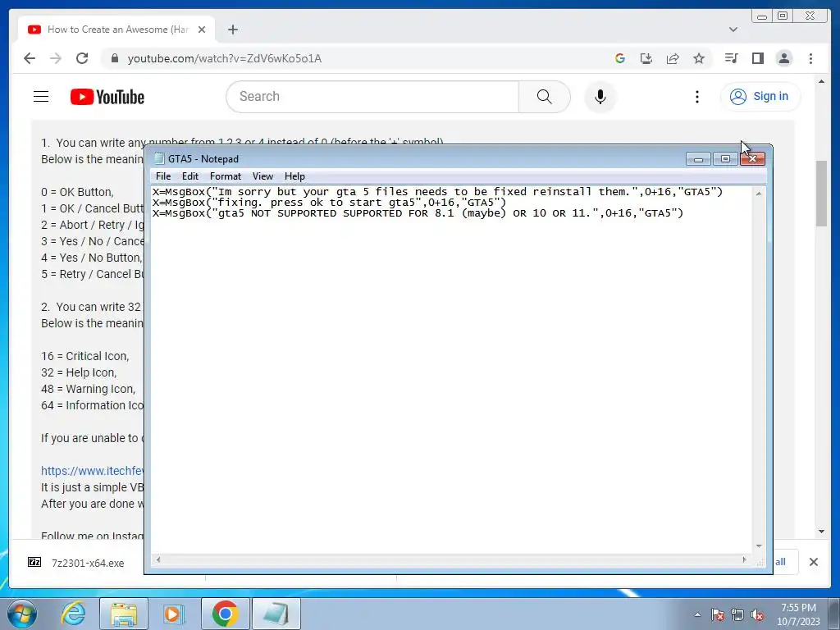840x630 pixels.
Task: Open the muted volume tray icon
Action: [757, 614]
